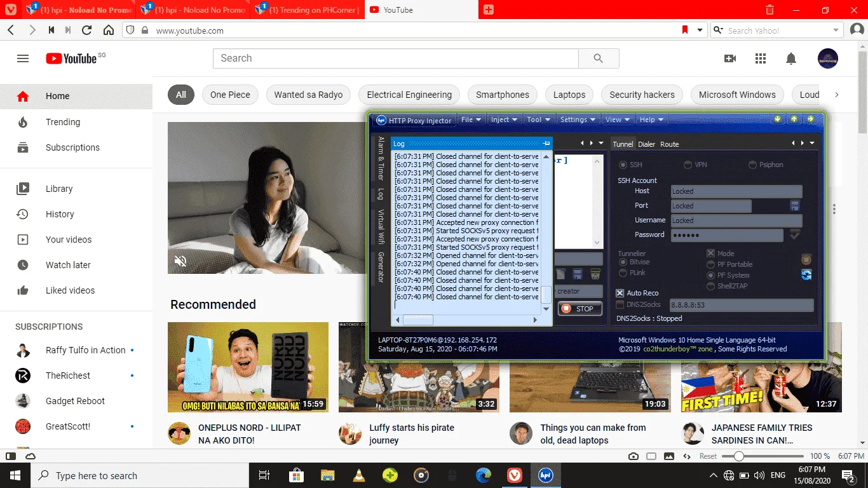This screenshot has height=488, width=868.
Task: Click the capture page camera icon in the status bar
Action: [x=634, y=456]
